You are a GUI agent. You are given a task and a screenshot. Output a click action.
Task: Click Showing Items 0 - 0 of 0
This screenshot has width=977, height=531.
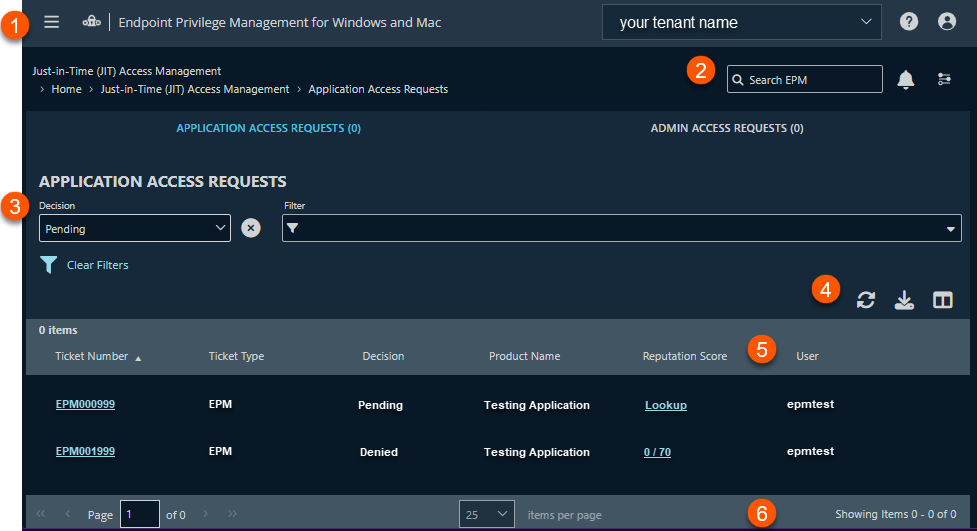pos(895,514)
